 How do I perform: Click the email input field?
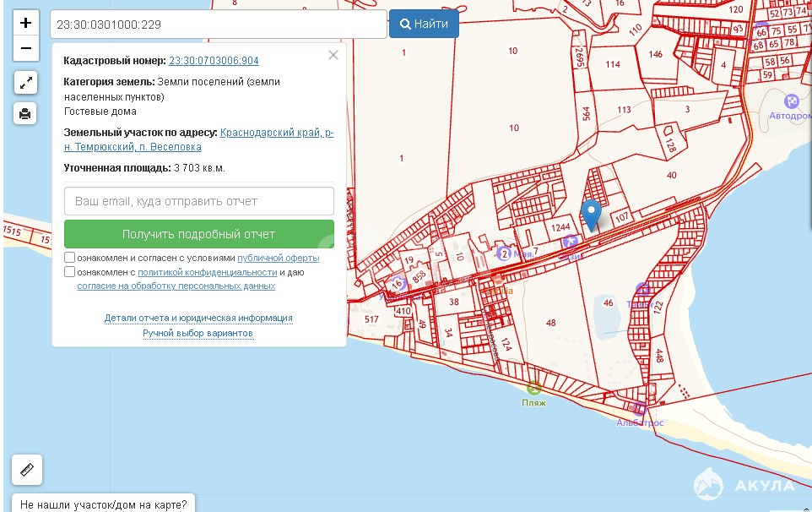coord(198,201)
